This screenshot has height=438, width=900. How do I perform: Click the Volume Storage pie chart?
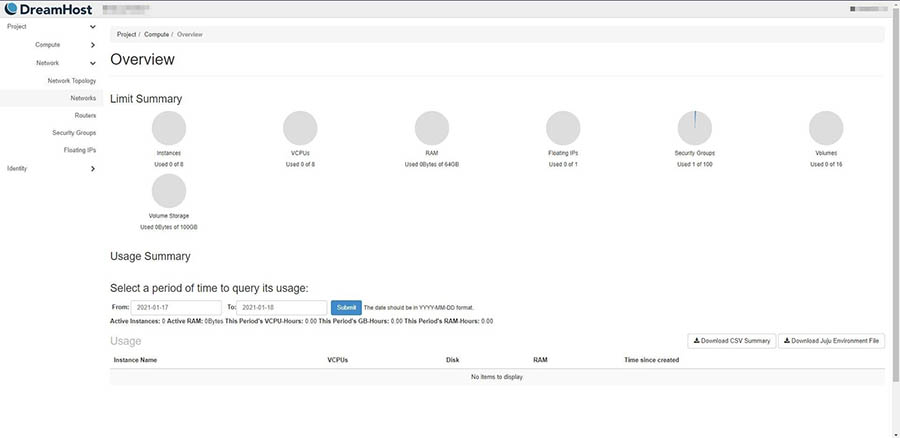point(169,191)
